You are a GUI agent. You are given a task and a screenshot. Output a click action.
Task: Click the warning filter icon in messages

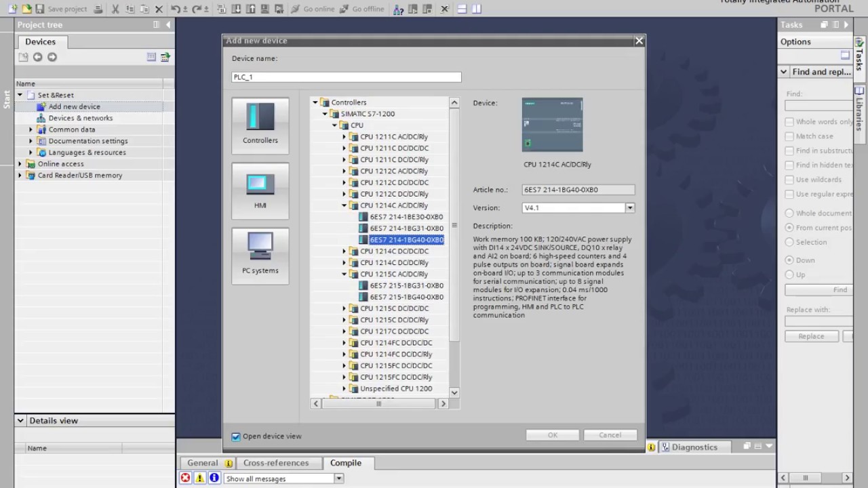[x=200, y=478]
